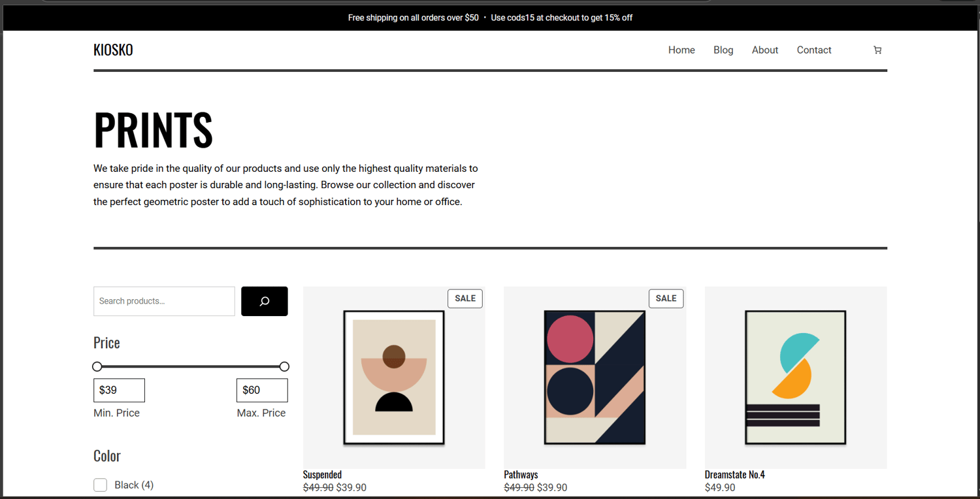The height and width of the screenshot is (499, 980).
Task: Click the Max. Price $60 field
Action: click(x=261, y=390)
